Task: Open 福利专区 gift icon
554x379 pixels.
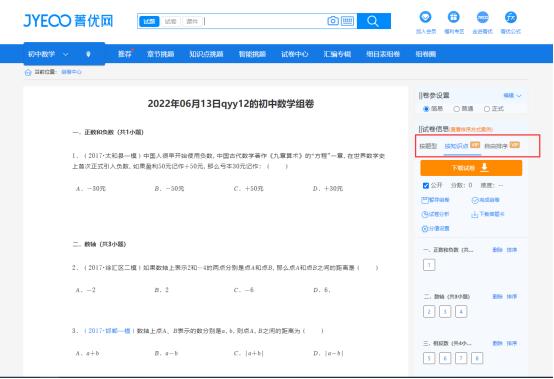Action: [x=454, y=17]
